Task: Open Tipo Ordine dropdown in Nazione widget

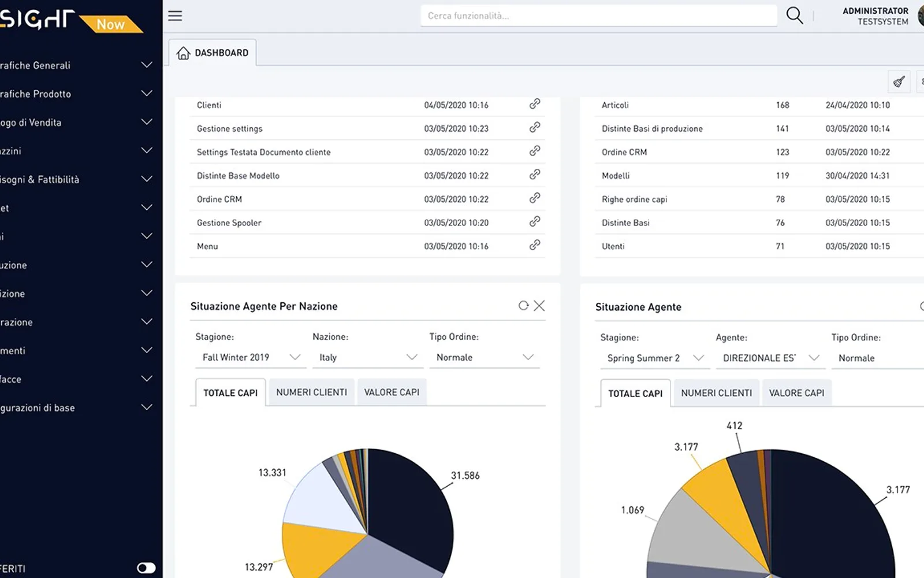Action: point(484,357)
